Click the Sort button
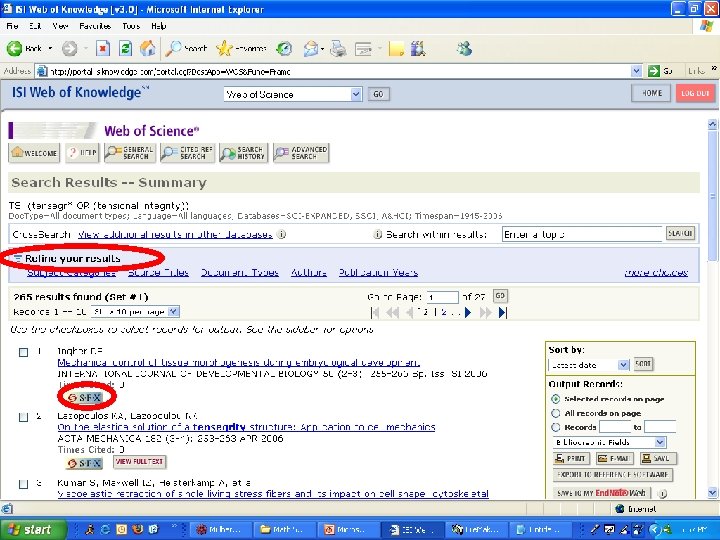 point(643,364)
